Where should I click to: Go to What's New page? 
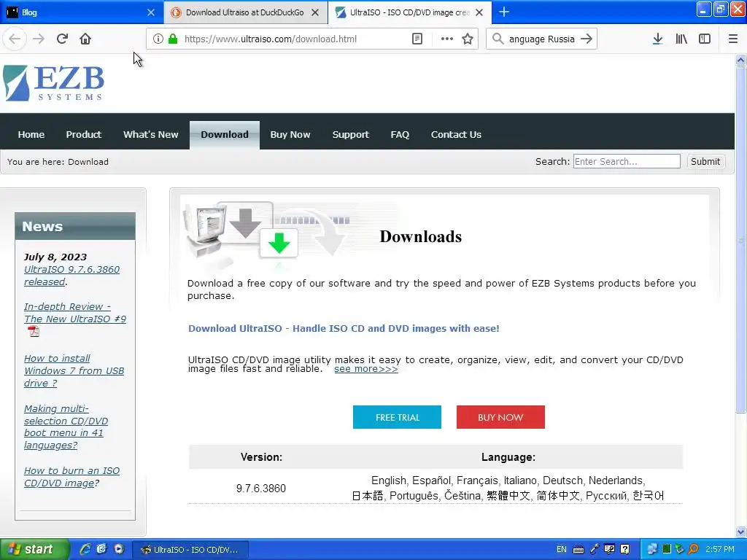click(x=150, y=135)
